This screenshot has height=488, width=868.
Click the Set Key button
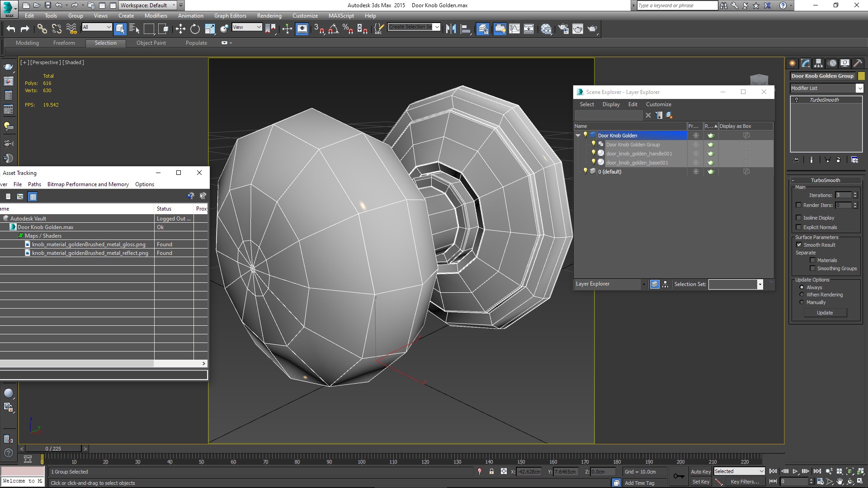701,482
